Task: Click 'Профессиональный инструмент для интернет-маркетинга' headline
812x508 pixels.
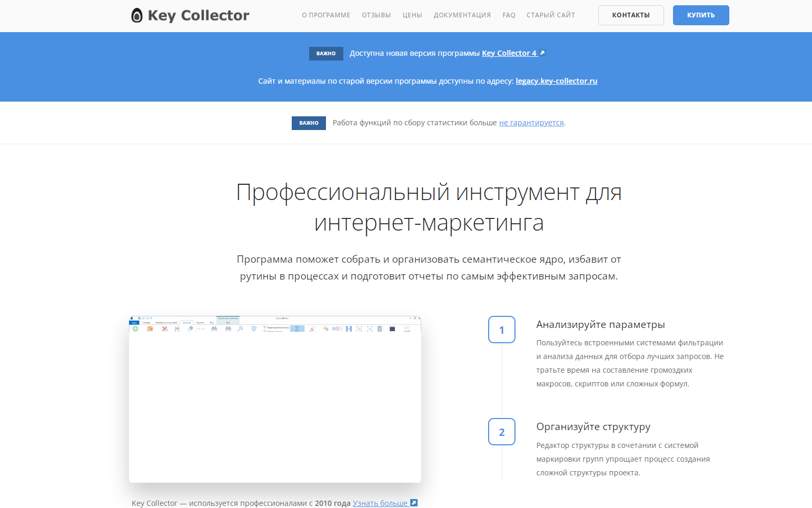Action: 429,207
